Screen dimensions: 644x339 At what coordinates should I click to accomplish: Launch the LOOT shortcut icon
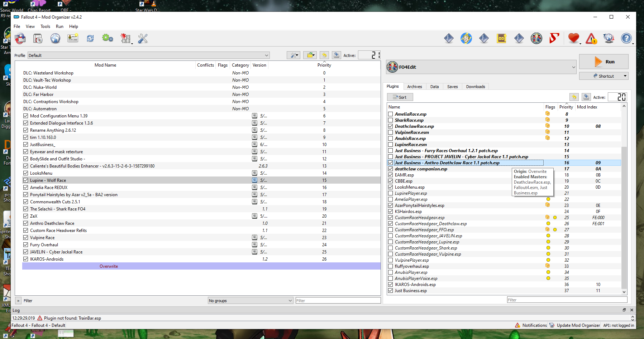501,38
